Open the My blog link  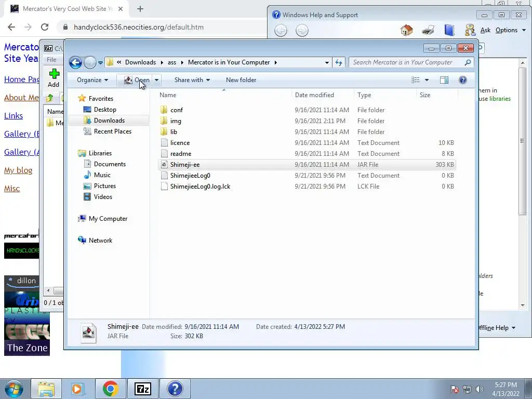coord(18,170)
